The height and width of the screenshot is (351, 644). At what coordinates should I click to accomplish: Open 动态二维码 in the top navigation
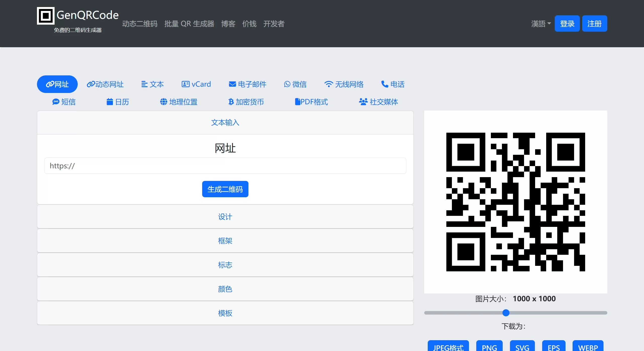[x=140, y=24]
